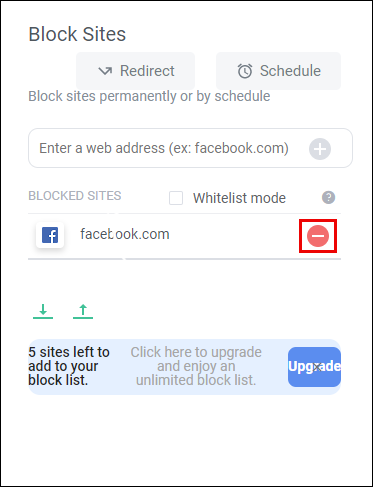Click the redirect arrow icon

105,71
